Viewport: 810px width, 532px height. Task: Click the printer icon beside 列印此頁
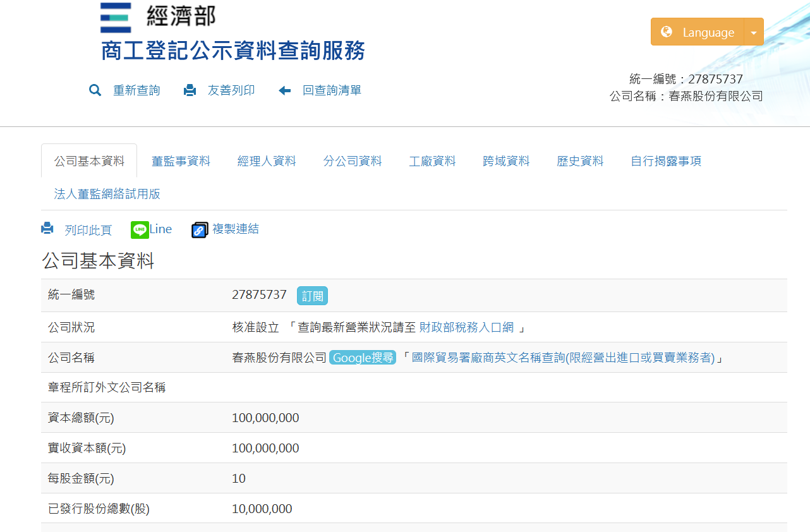tap(47, 229)
